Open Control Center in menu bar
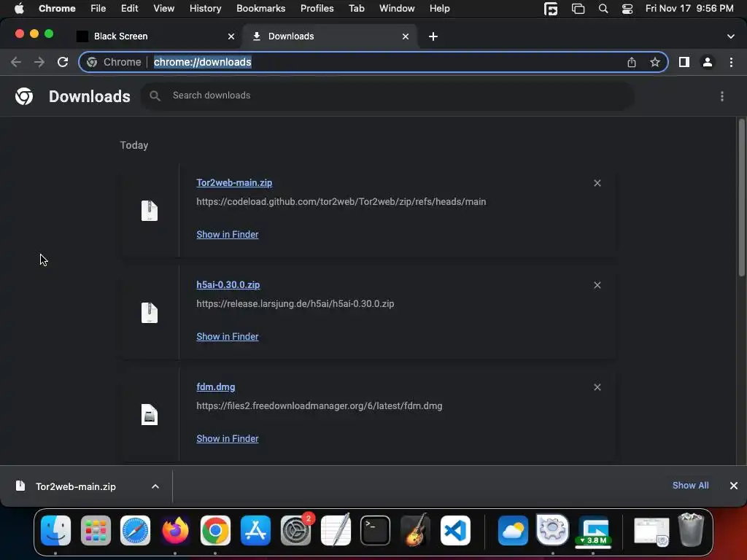The image size is (747, 560). [x=627, y=9]
